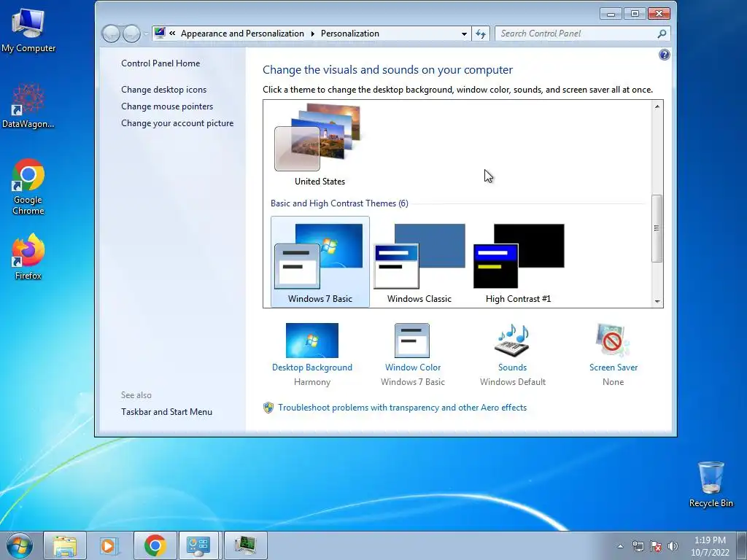Click the Window Color text link
This screenshot has width=747, height=560.
tap(413, 367)
